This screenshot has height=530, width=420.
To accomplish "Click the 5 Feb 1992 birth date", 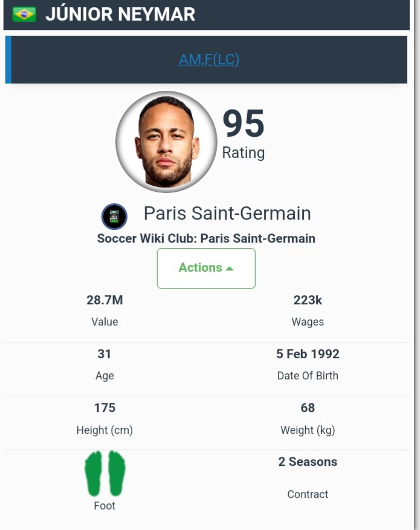I will point(308,354).
